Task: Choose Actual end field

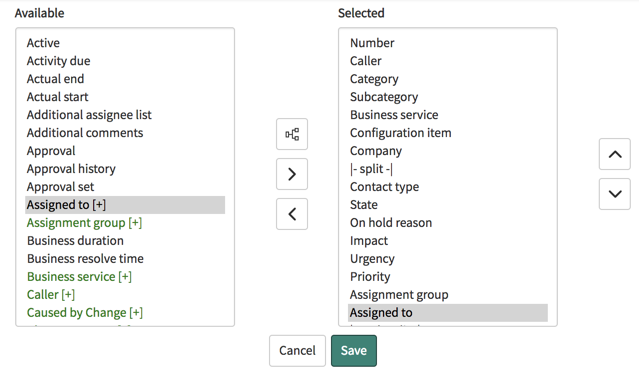Action: click(125, 79)
